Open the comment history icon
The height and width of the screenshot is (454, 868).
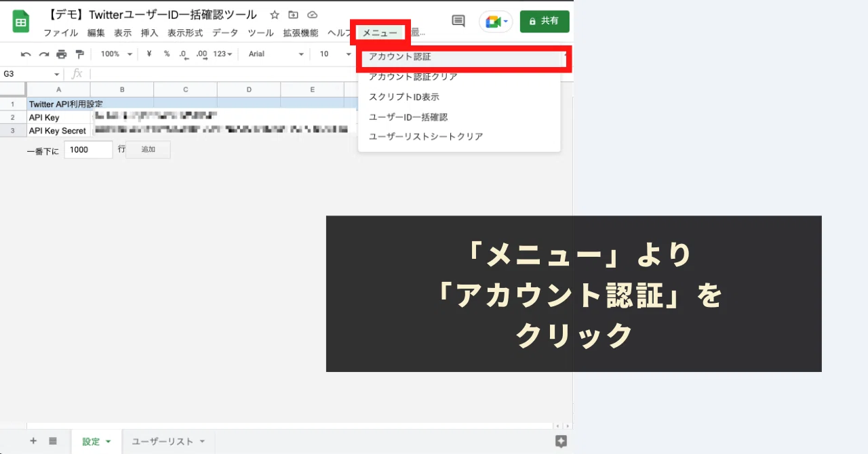pos(458,22)
